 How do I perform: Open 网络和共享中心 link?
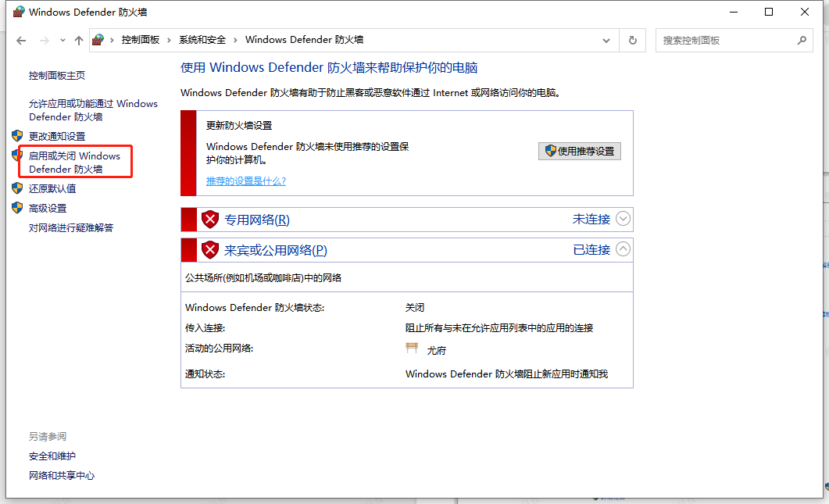62,476
